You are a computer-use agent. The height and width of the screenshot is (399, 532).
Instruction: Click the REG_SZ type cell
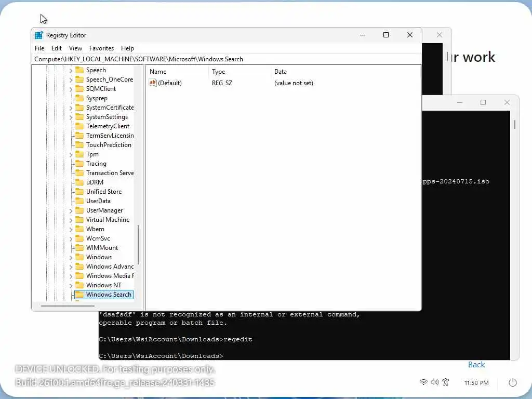click(222, 83)
